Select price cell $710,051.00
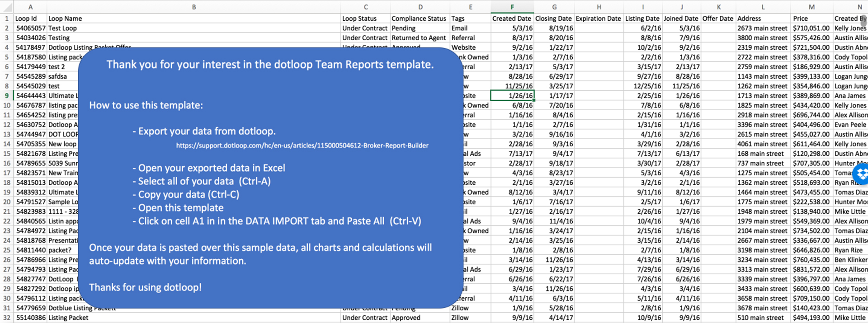Image resolution: width=868 pixels, height=323 pixels. 812,28
